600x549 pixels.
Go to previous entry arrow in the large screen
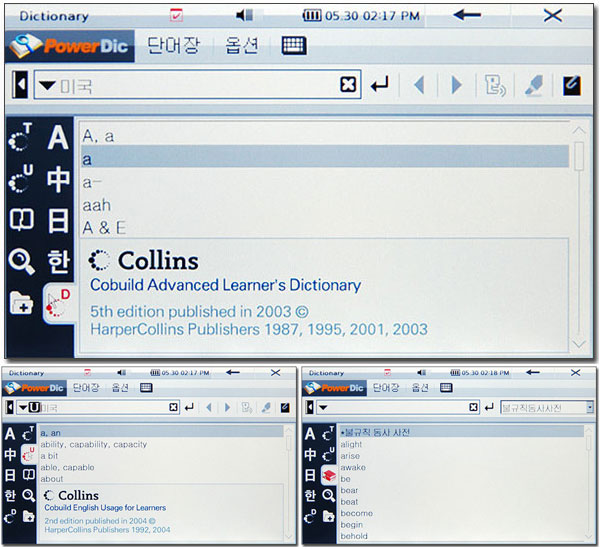(419, 85)
